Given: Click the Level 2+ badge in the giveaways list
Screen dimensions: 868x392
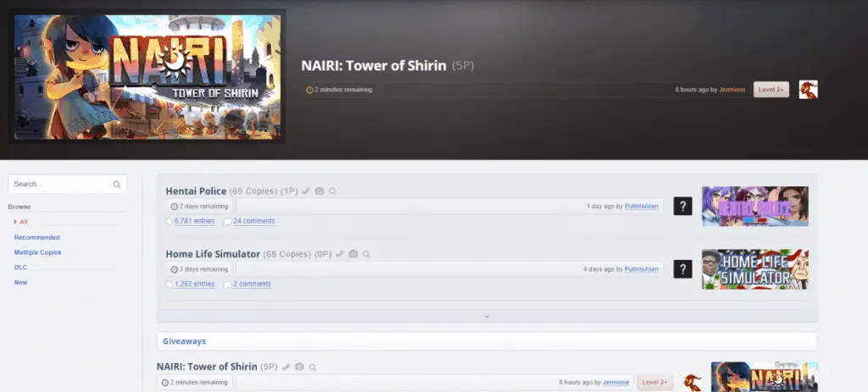Looking at the screenshot, I should (x=655, y=383).
